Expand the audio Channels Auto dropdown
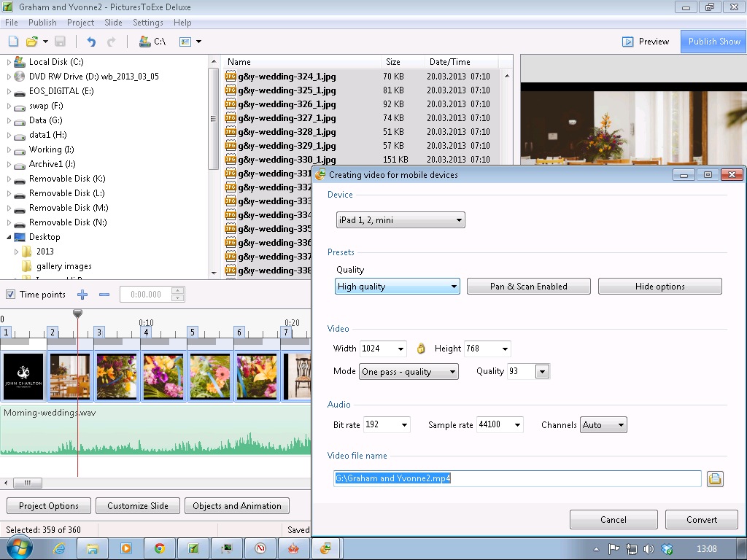This screenshot has width=747, height=560. point(603,425)
